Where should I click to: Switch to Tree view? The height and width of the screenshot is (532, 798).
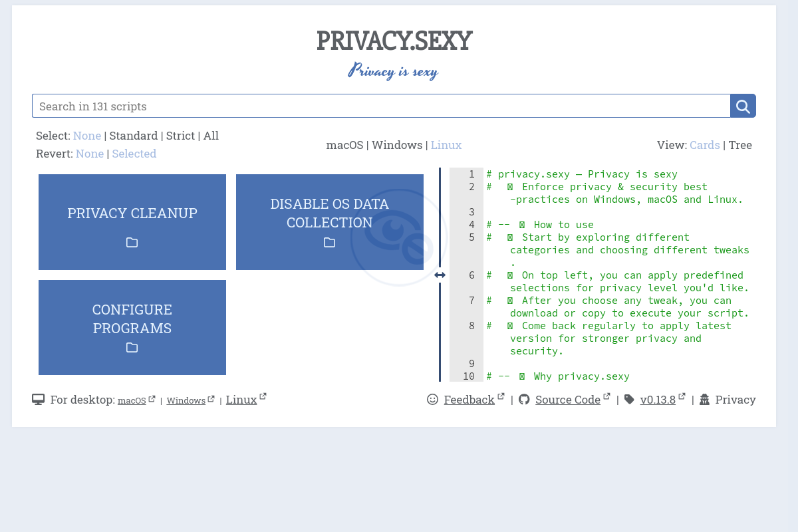[740, 145]
